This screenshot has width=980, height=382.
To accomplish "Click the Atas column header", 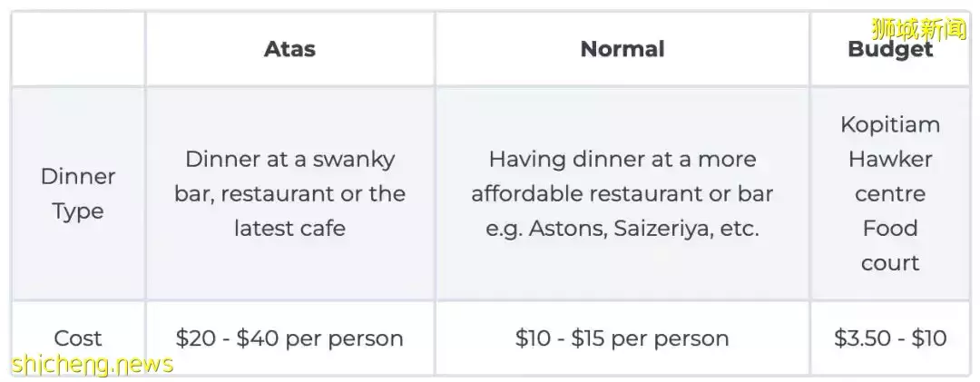I will point(289,49).
